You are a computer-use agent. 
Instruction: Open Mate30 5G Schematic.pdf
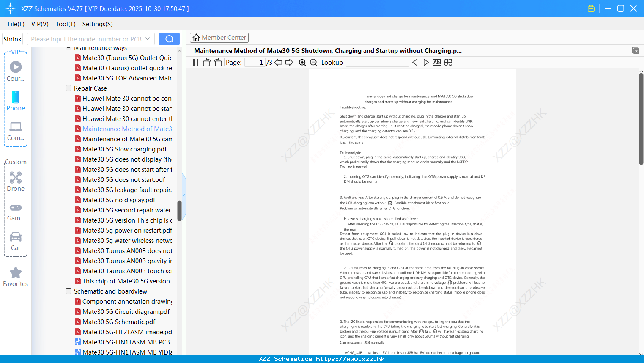(x=119, y=322)
